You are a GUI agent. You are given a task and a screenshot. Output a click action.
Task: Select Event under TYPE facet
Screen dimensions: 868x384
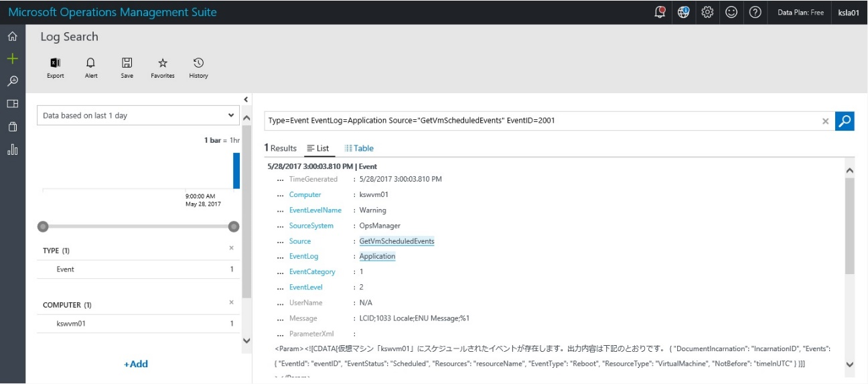(66, 269)
